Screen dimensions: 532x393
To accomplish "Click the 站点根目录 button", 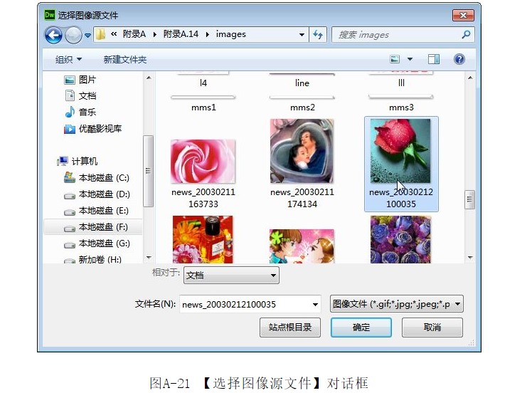I will pos(290,327).
